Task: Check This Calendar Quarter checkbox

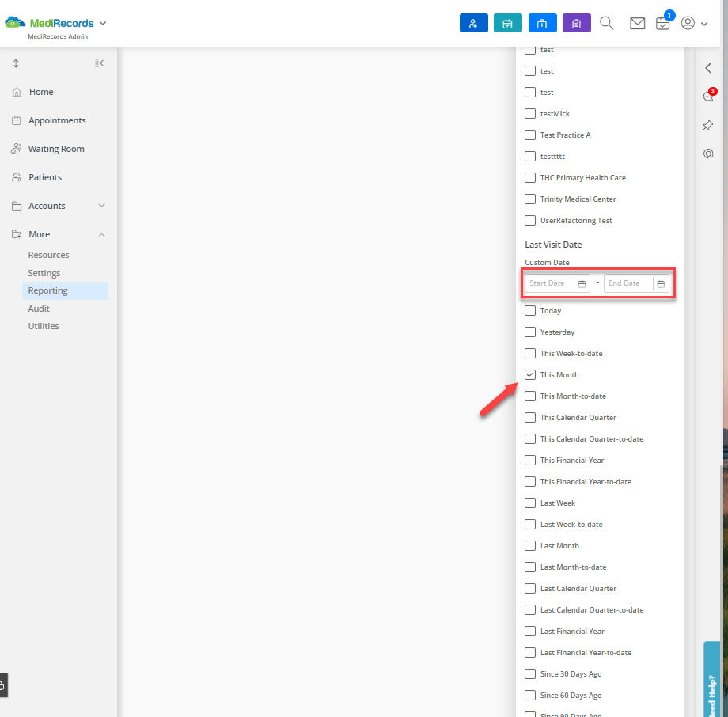Action: [529, 417]
